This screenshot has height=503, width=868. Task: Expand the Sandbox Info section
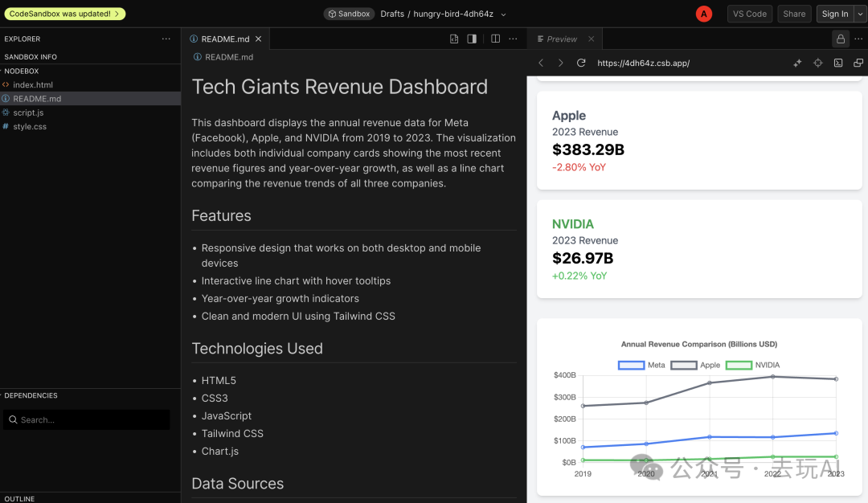(31, 57)
